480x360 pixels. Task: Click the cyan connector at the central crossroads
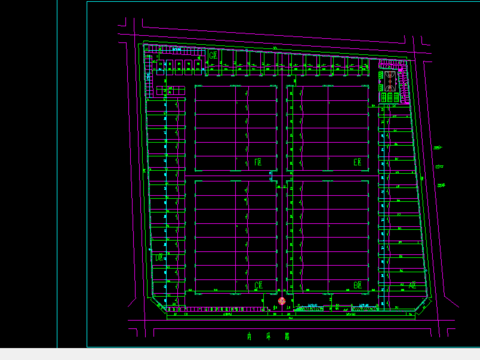pos(272,176)
